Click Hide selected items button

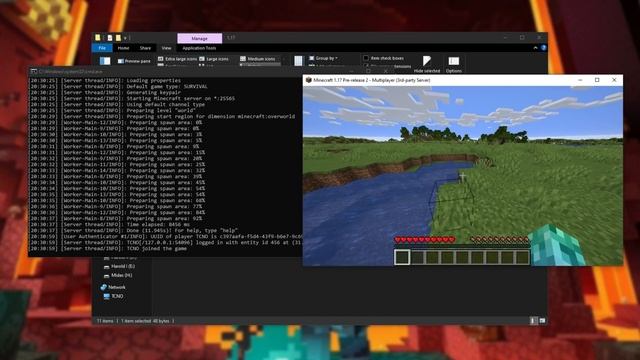tap(427, 64)
